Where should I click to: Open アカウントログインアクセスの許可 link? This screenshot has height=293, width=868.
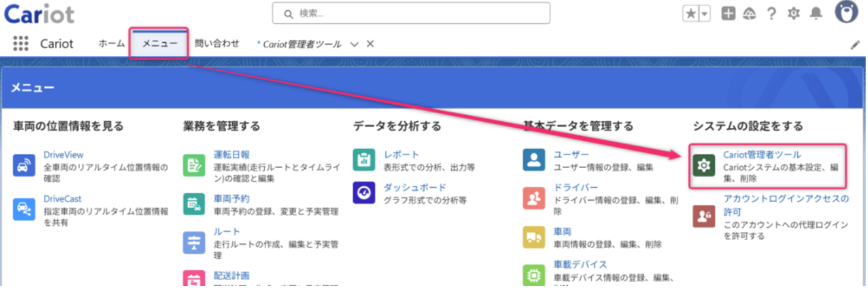click(786, 205)
